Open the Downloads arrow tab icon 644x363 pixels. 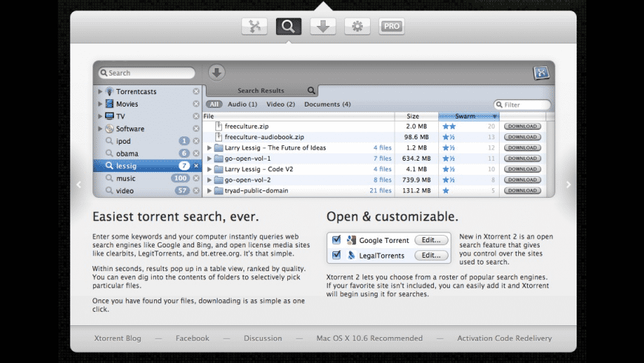click(x=323, y=27)
